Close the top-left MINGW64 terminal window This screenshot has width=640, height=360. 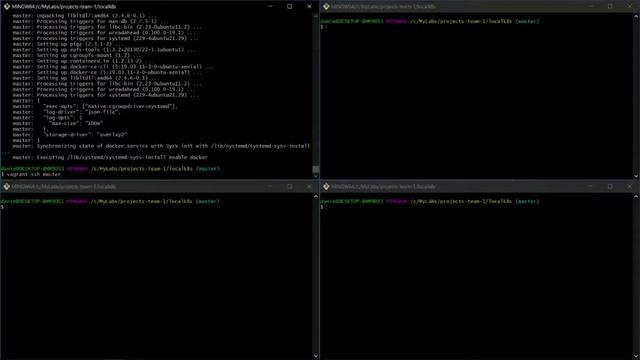[309, 7]
